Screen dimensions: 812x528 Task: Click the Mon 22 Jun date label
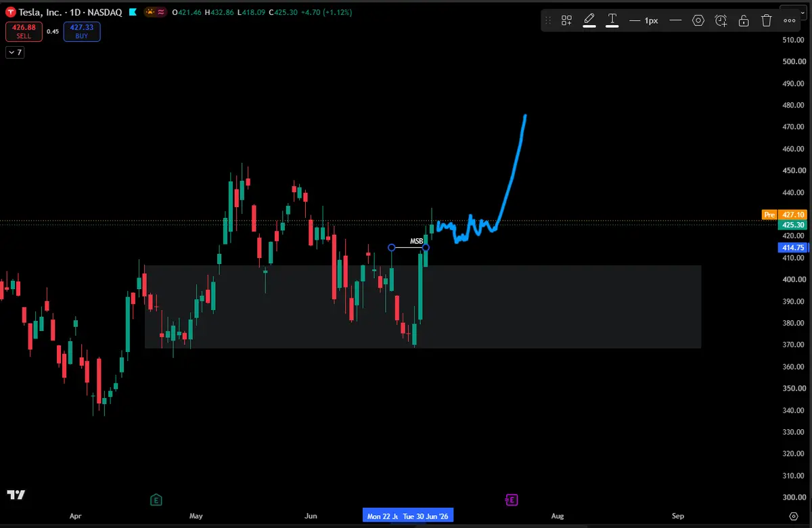point(382,516)
